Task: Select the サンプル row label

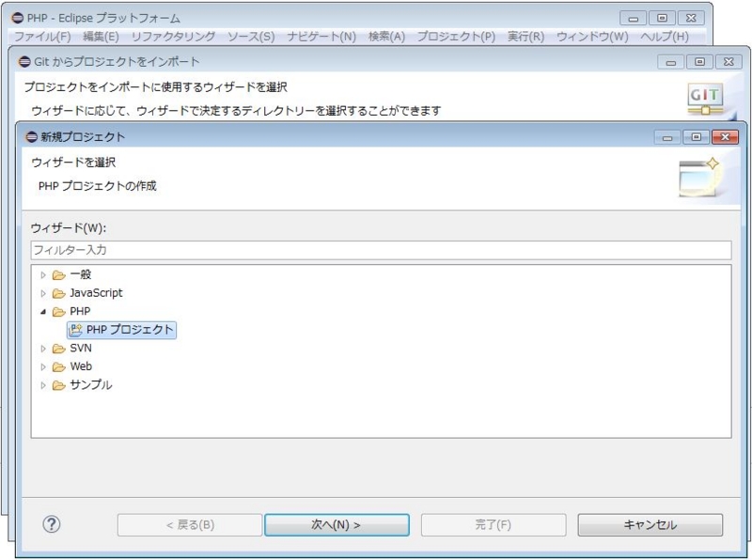Action: (x=90, y=384)
